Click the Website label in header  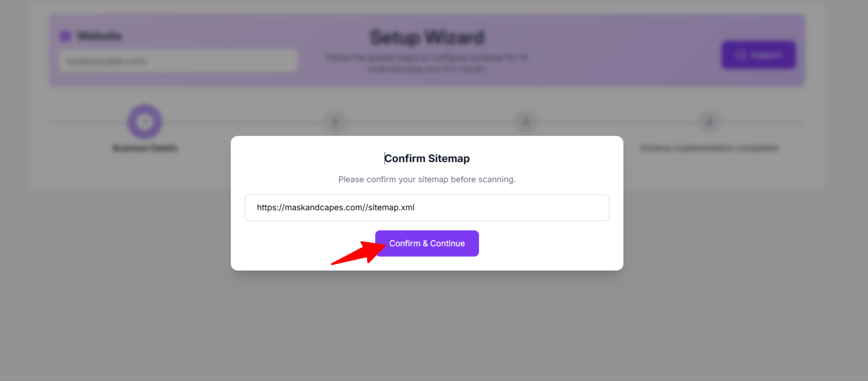(x=100, y=36)
